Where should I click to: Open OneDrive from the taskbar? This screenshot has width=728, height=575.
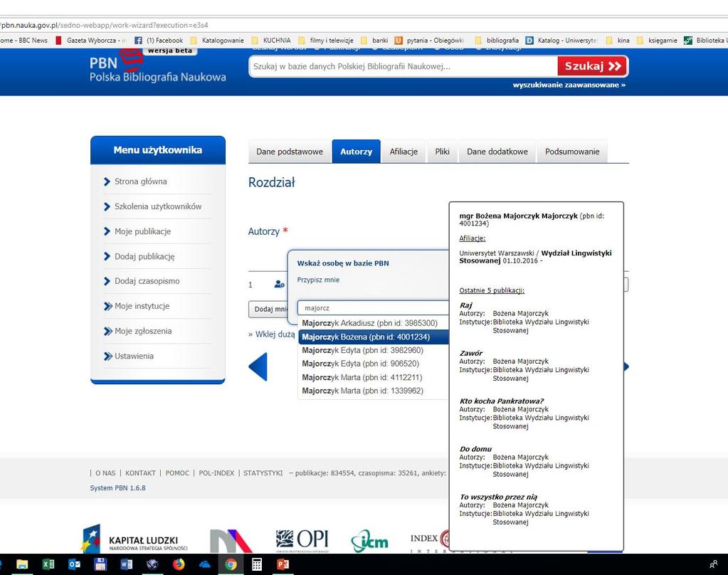coord(205,564)
